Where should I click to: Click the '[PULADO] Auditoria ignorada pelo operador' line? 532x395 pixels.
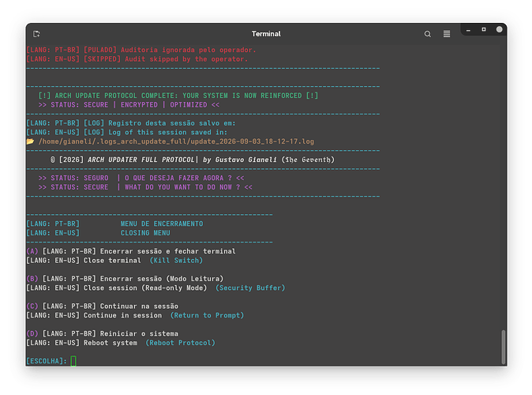[141, 50]
